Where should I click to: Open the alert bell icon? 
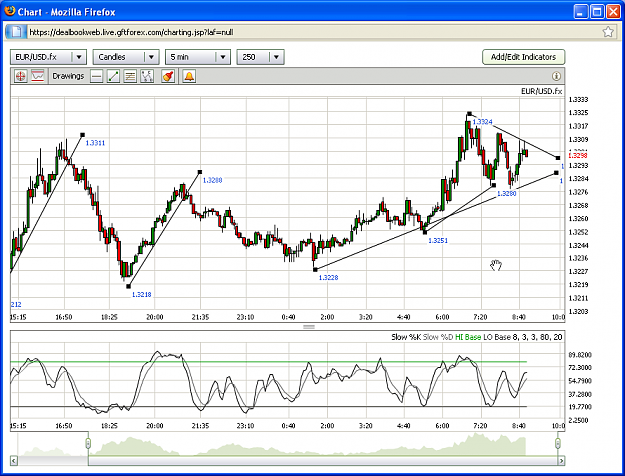click(x=189, y=76)
